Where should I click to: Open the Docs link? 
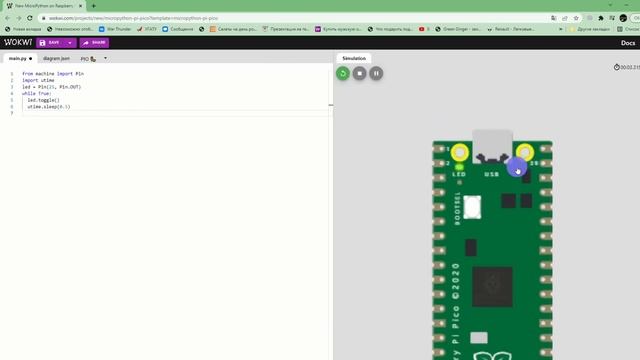(x=628, y=43)
